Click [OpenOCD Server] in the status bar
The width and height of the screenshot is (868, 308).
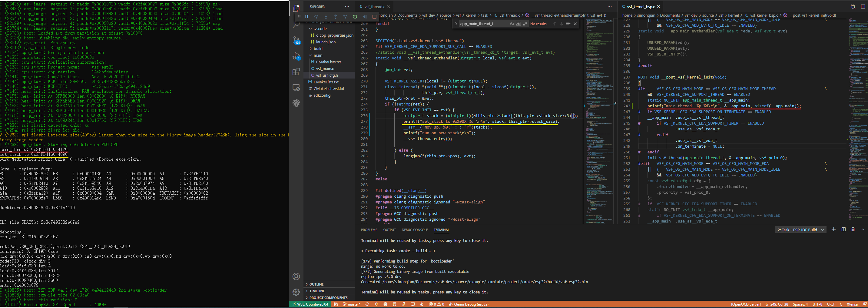[x=746, y=304]
